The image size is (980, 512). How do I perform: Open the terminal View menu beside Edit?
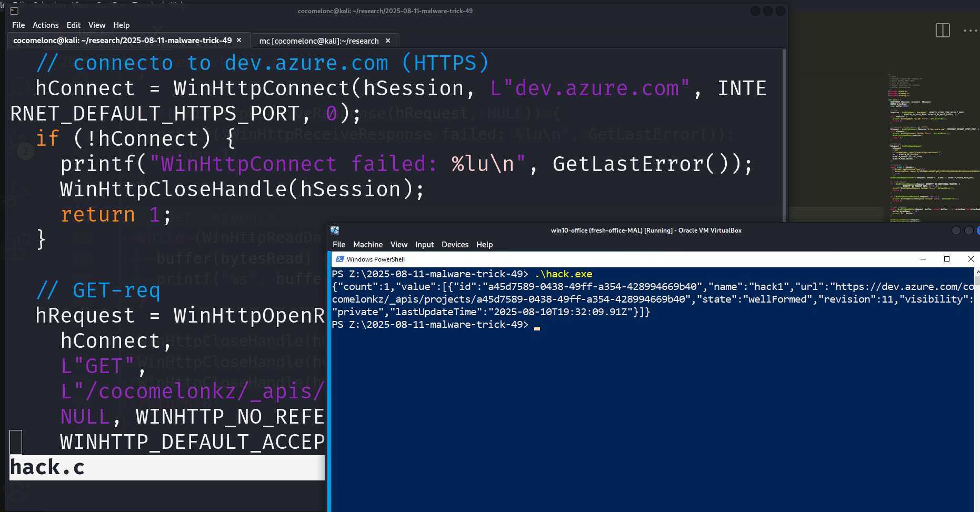97,25
